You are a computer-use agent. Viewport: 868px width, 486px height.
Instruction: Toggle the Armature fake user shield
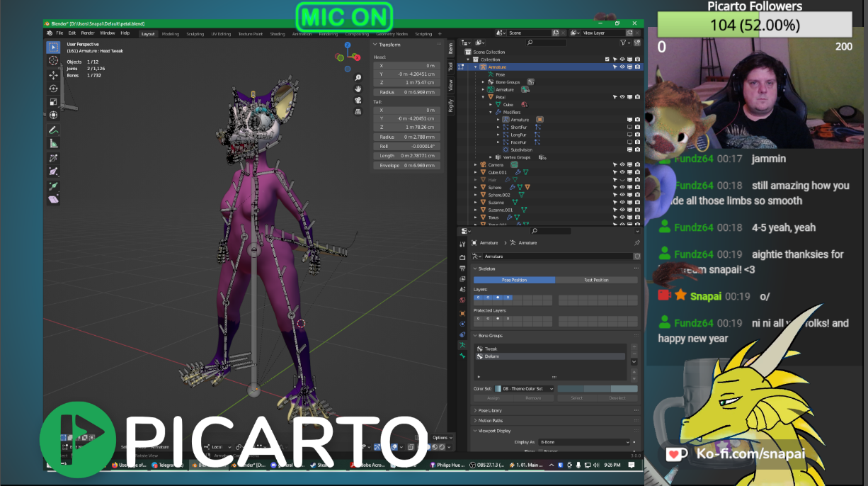[x=637, y=256]
